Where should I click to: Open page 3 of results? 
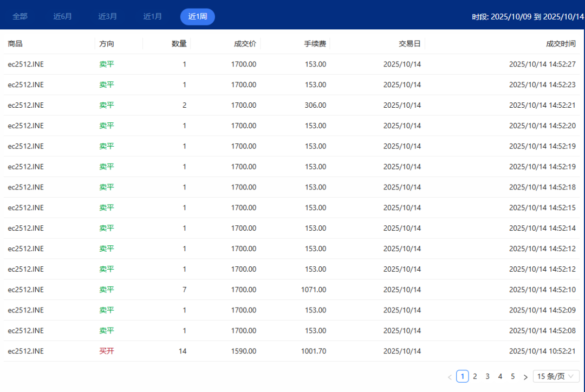487,376
